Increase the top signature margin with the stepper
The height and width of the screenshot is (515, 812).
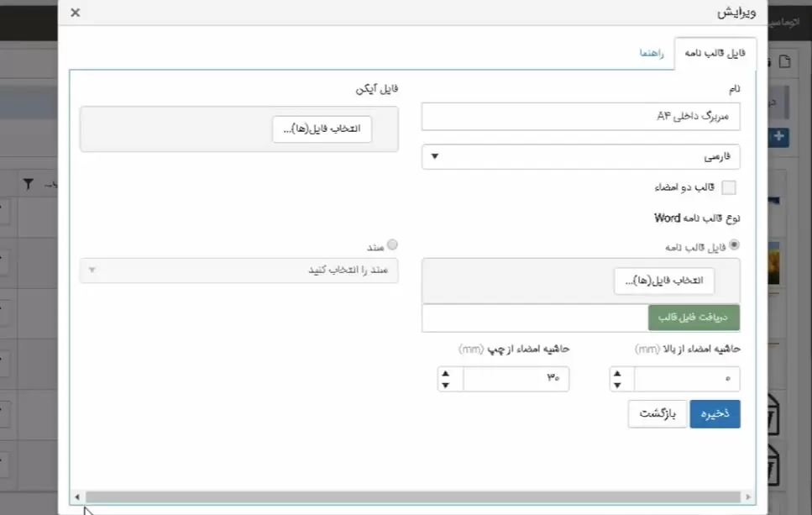pyautogui.click(x=618, y=374)
